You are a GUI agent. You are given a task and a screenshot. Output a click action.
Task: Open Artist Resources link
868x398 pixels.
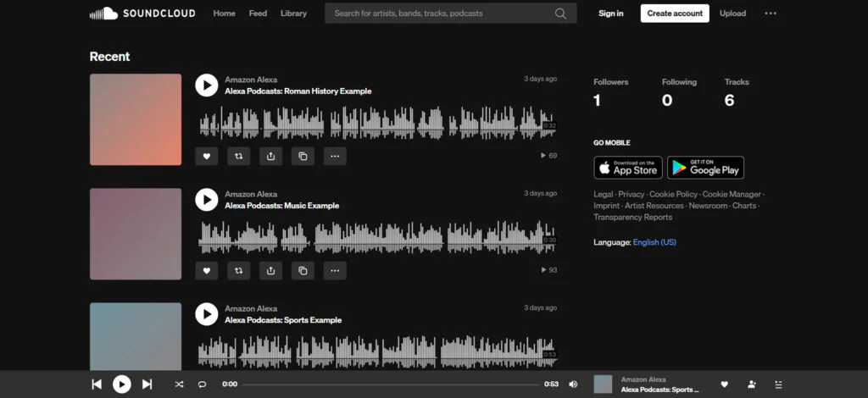tap(654, 206)
